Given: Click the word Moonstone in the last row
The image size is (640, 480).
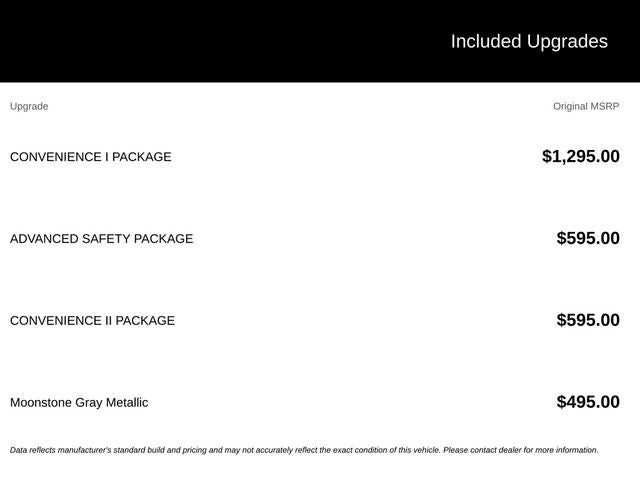Looking at the screenshot, I should (x=41, y=402).
